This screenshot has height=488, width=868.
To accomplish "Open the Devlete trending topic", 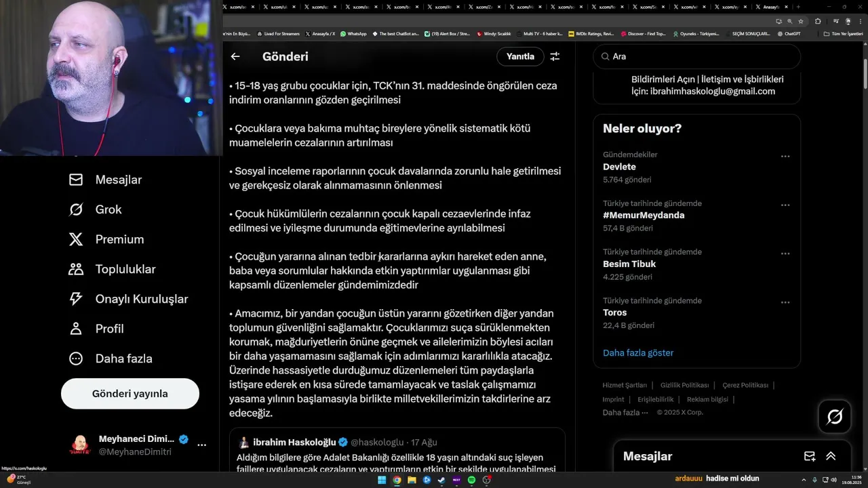I will tap(619, 167).
